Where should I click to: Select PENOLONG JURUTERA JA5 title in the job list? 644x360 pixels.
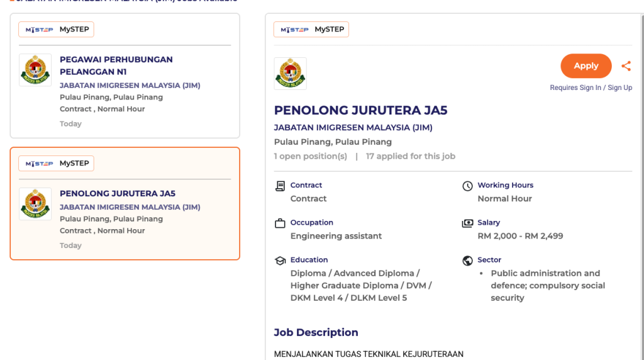tap(117, 194)
